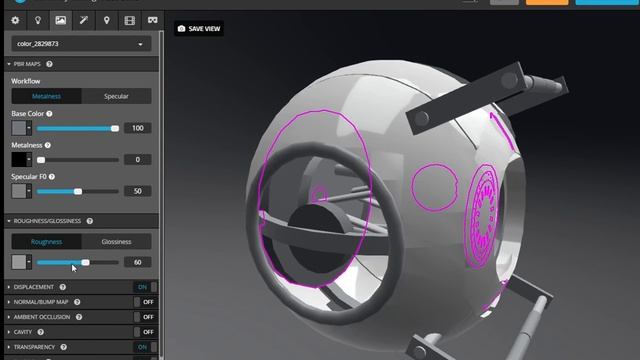Click the Roughness value field 60
This screenshot has height=360, width=640.
tap(138, 262)
